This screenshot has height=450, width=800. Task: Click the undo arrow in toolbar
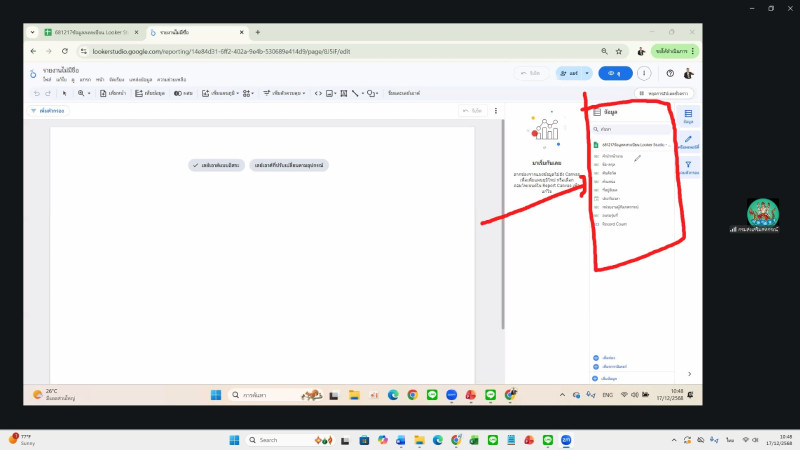36,93
